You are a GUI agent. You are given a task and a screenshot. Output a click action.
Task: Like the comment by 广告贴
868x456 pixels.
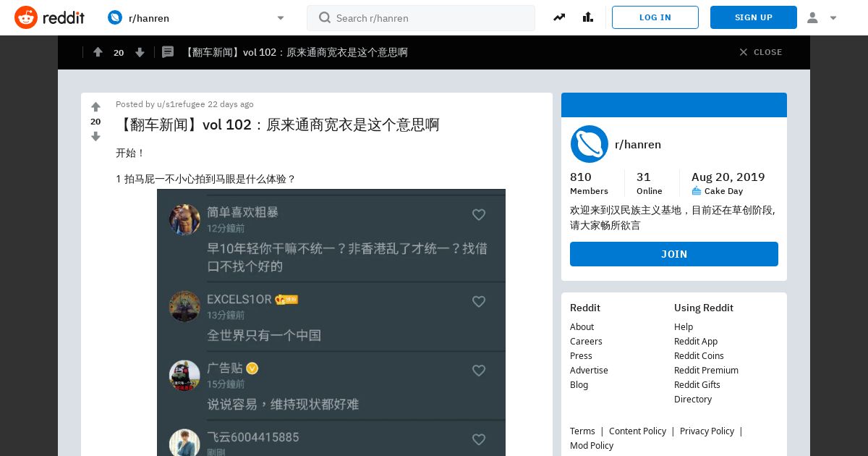pyautogui.click(x=479, y=371)
